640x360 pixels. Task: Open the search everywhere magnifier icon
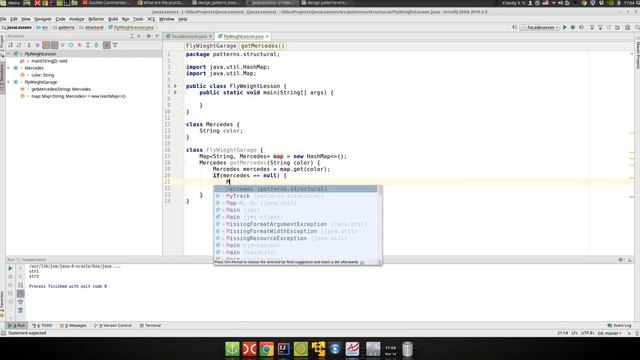point(637,27)
